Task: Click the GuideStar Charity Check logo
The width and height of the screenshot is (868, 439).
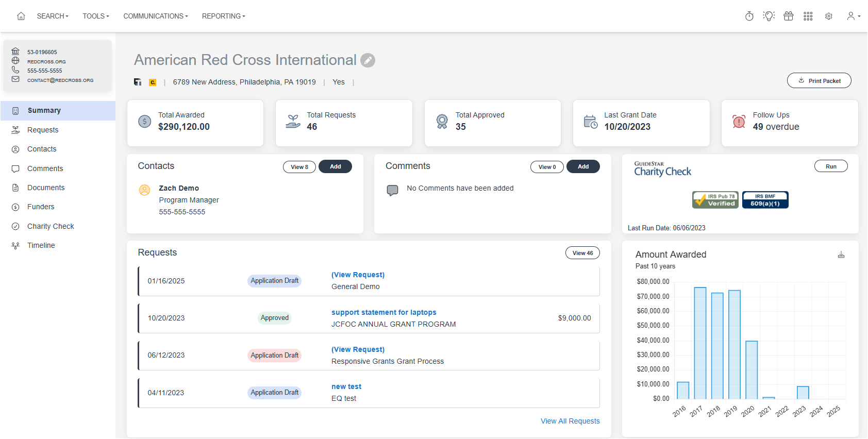Action: pos(663,169)
